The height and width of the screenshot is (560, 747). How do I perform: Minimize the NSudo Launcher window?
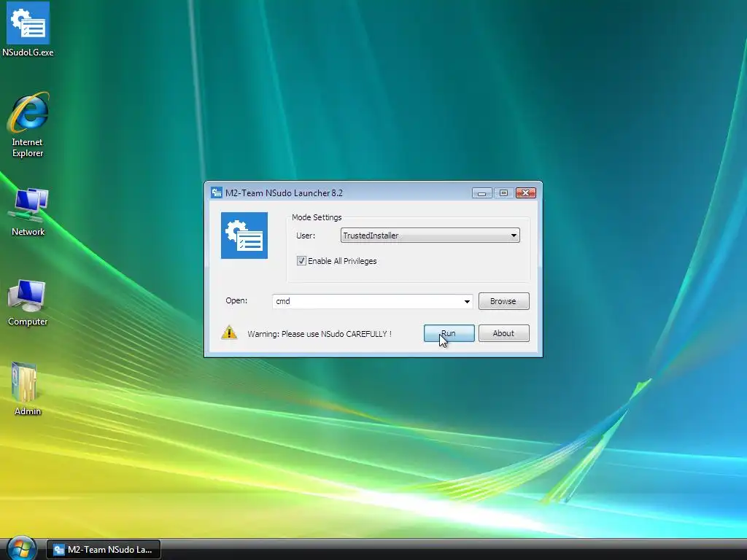click(481, 192)
